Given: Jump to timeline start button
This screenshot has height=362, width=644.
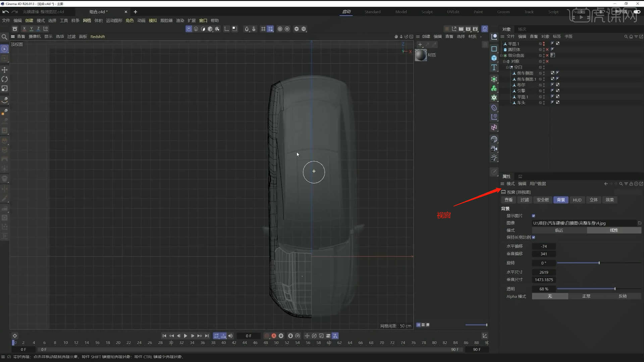Looking at the screenshot, I should pos(164,336).
